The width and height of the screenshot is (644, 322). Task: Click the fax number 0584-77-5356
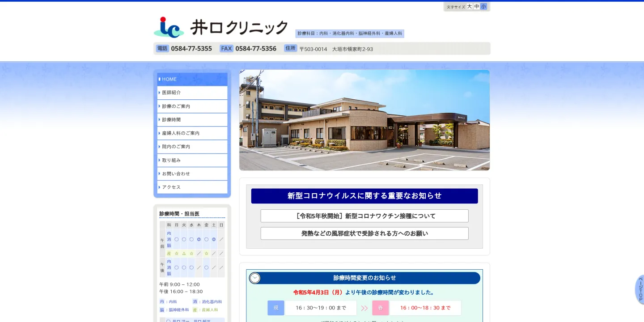(x=256, y=49)
